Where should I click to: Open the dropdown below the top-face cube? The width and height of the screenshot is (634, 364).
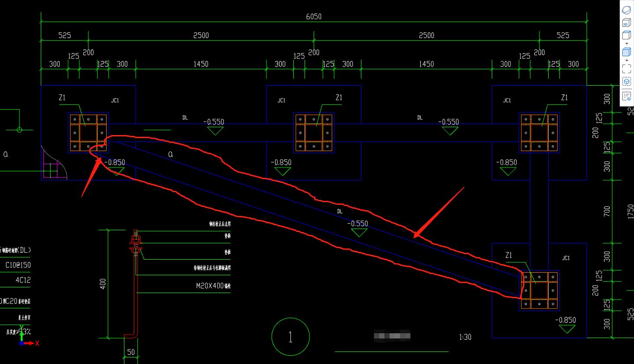pyautogui.click(x=627, y=44)
